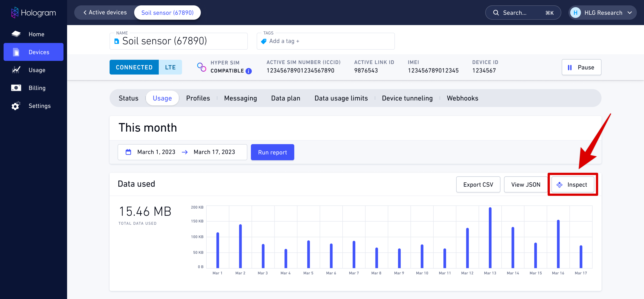Focus the Search field
The height and width of the screenshot is (299, 644).
pos(523,13)
